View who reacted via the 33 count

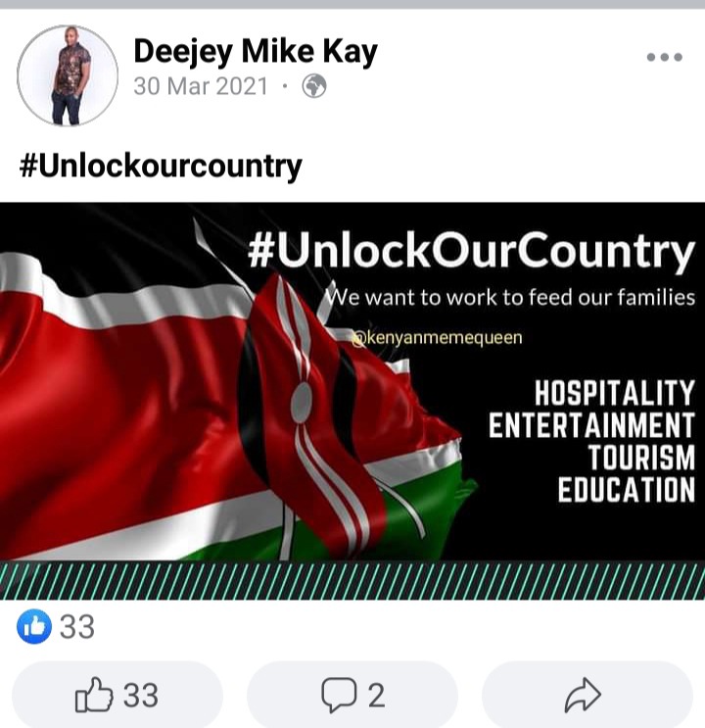pyautogui.click(x=77, y=627)
